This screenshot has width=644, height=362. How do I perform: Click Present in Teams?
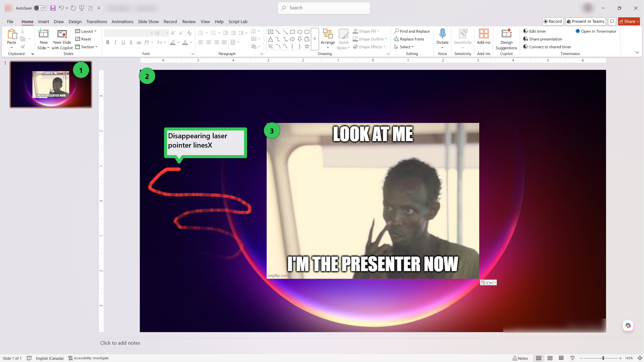coord(586,21)
